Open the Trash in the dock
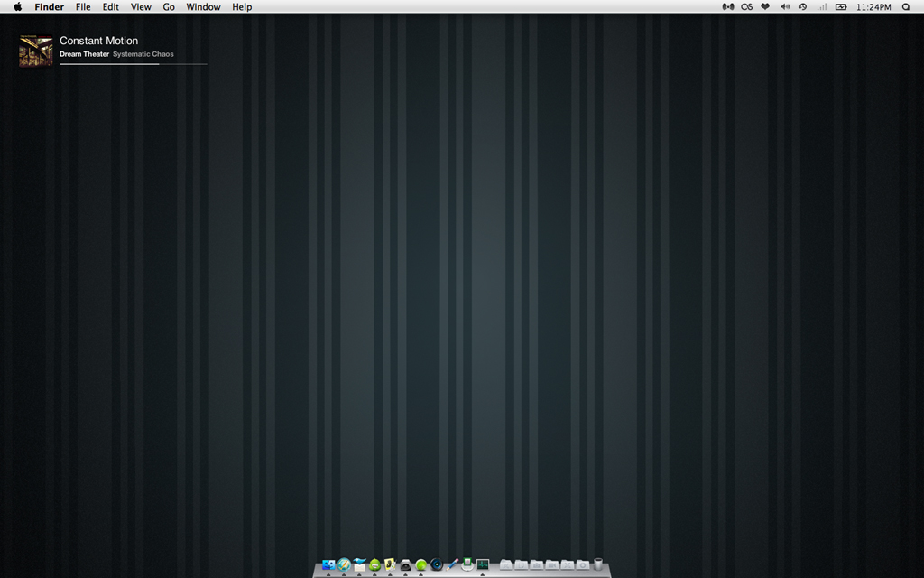924x578 pixels. tap(598, 564)
